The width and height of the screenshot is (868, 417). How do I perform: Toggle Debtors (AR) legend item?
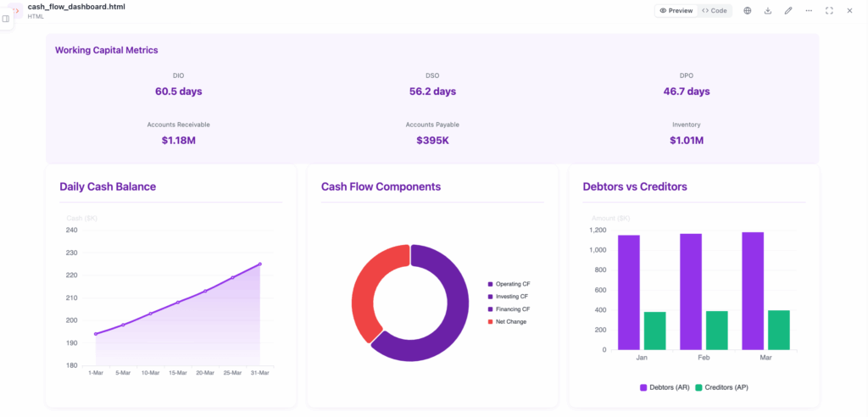[x=665, y=387]
